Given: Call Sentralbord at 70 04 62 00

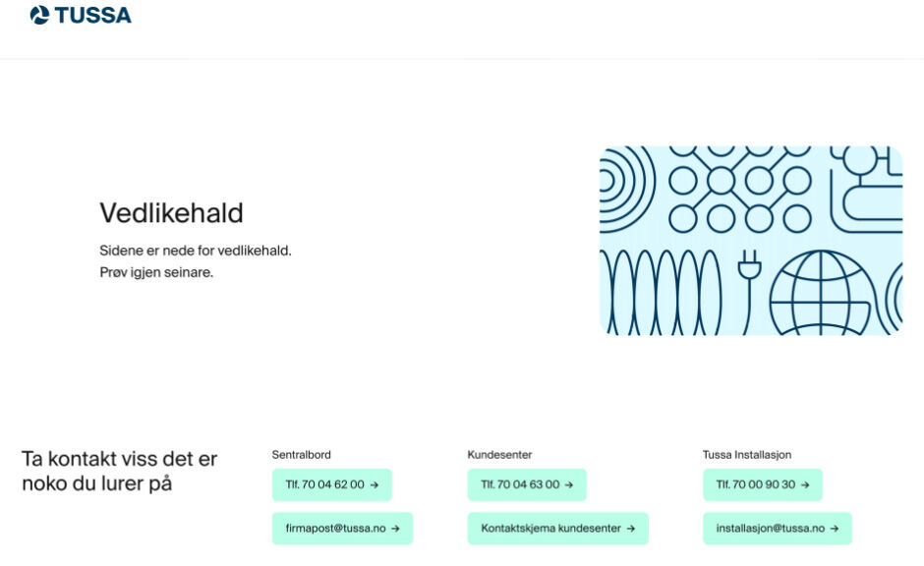Looking at the screenshot, I should (x=332, y=484).
